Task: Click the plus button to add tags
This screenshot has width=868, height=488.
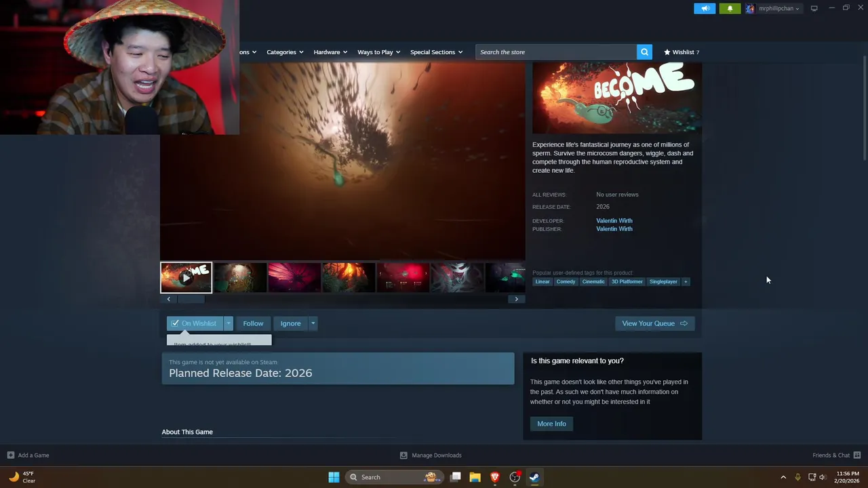Action: [686, 281]
